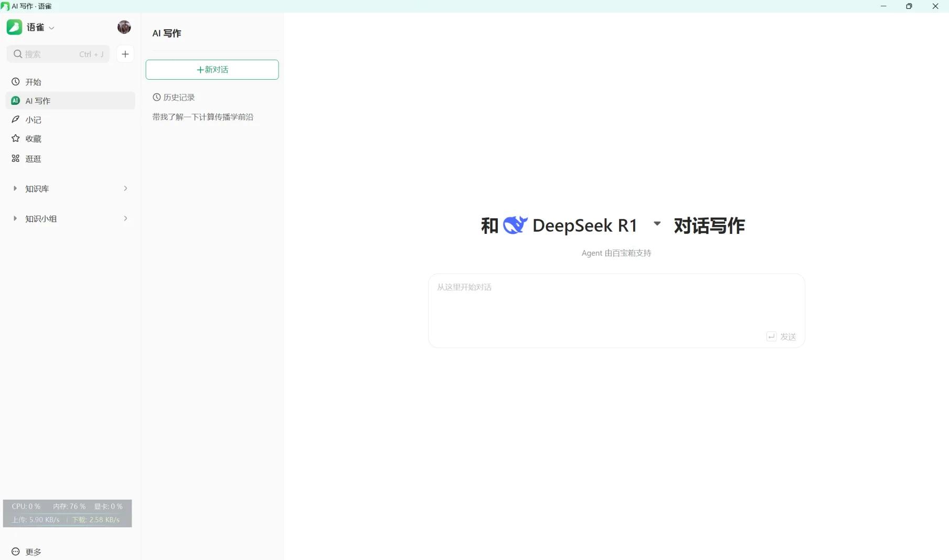This screenshot has height=560, width=949.
Task: Click the feather pen icon for 小记
Action: (x=16, y=120)
